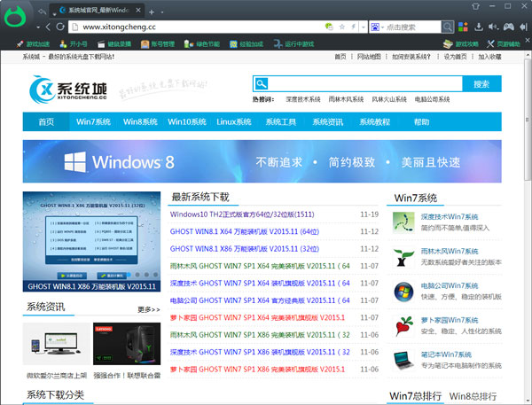Reload the page with refresh icon
The width and height of the screenshot is (532, 405).
[x=60, y=27]
